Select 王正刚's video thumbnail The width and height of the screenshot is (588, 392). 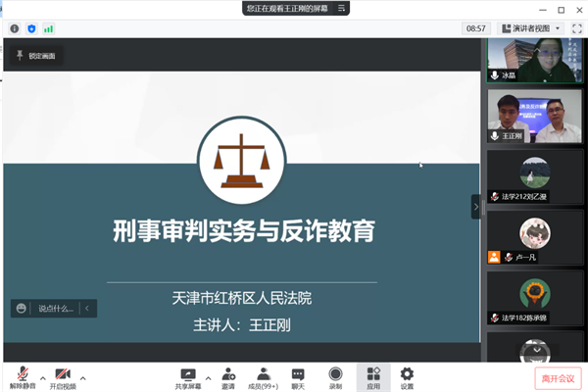click(x=535, y=116)
